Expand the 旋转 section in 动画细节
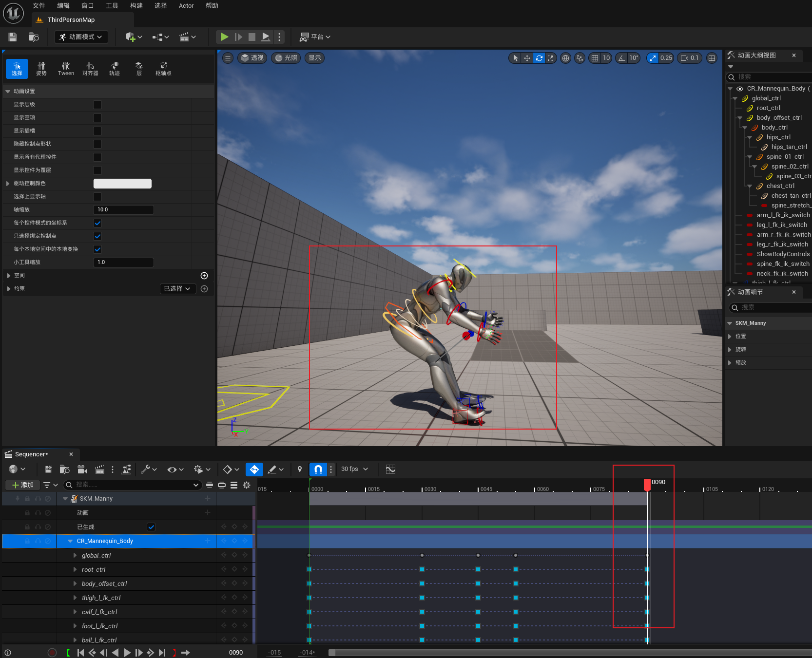 point(730,350)
